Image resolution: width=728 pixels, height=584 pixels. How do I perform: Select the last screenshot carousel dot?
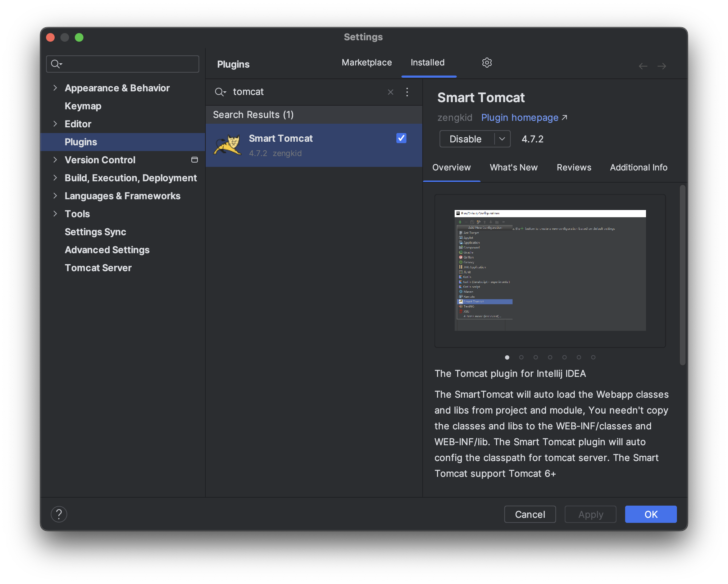pyautogui.click(x=593, y=357)
